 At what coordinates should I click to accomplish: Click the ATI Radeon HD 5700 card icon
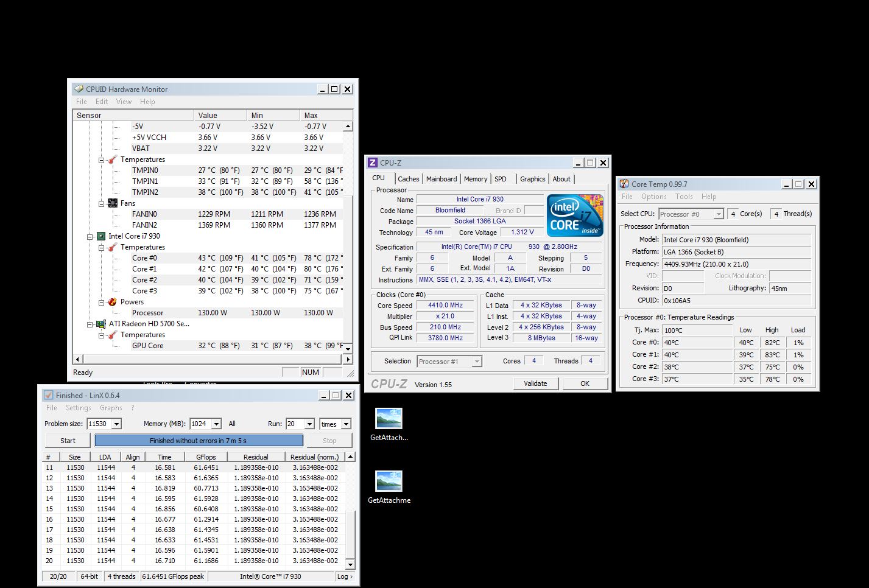pos(101,324)
